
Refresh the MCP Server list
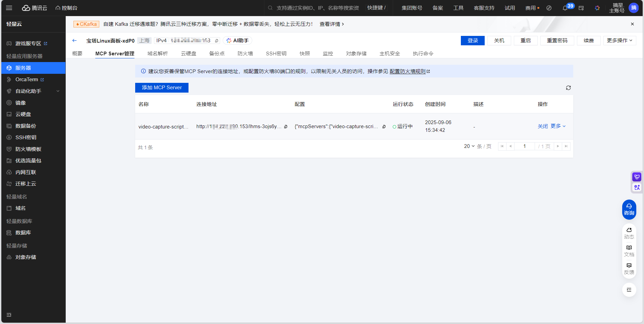(568, 88)
